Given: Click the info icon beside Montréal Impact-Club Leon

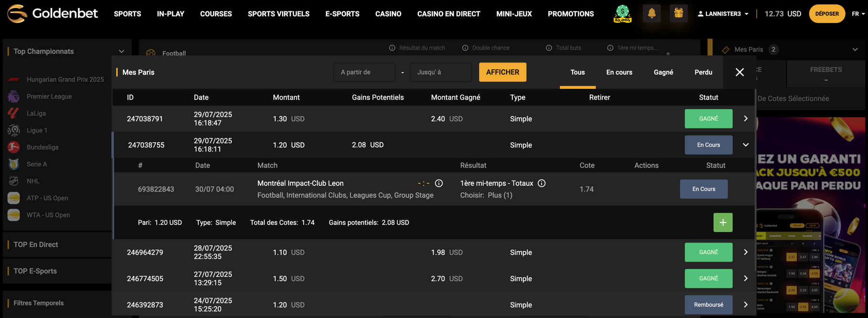Looking at the screenshot, I should click(x=439, y=183).
